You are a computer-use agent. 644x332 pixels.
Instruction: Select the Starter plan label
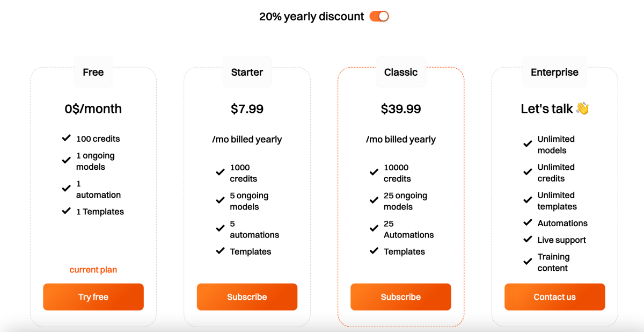[x=247, y=72]
